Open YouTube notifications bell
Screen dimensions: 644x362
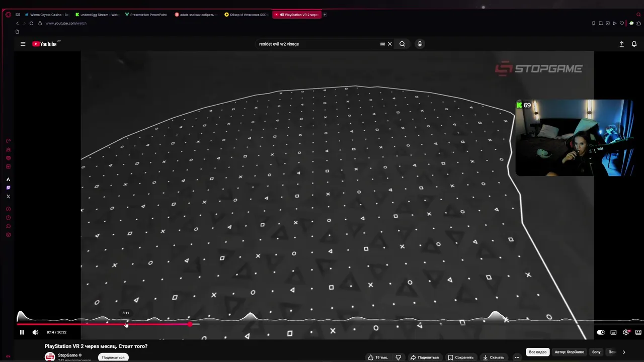pos(634,44)
